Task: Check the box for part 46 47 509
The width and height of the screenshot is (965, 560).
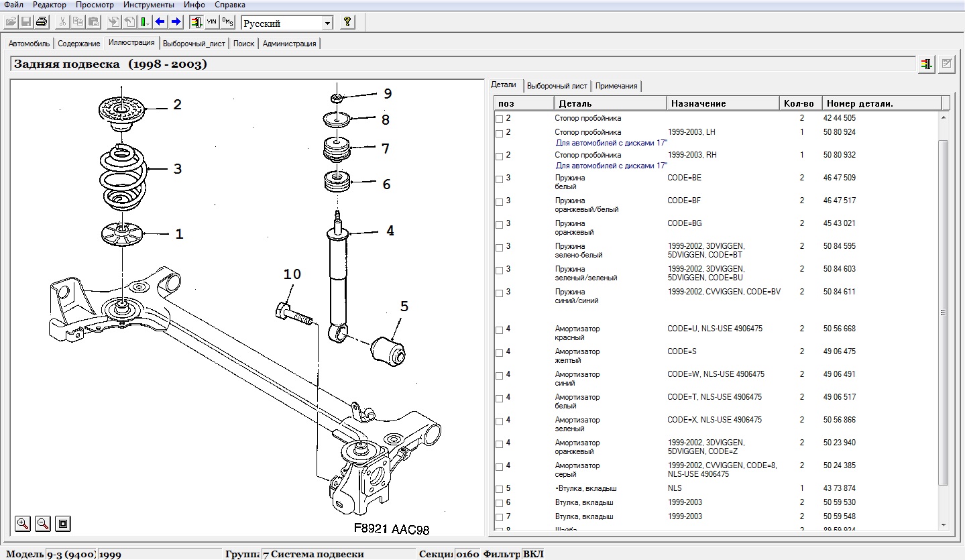Action: click(499, 179)
